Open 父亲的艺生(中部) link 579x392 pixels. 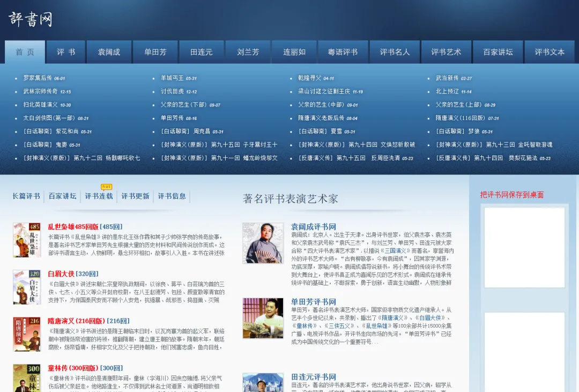tap(321, 104)
